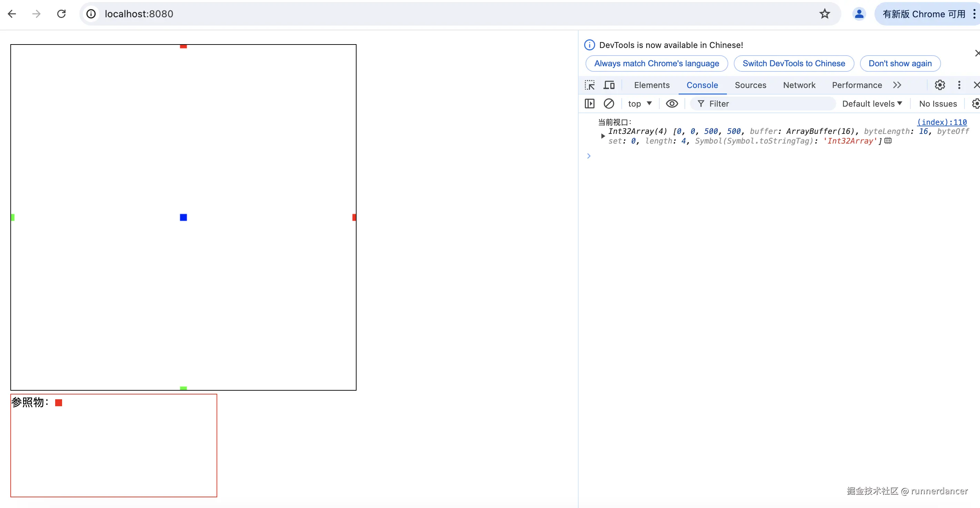Click the live expression eye icon
Viewport: 980px width, 508px height.
tap(671, 104)
